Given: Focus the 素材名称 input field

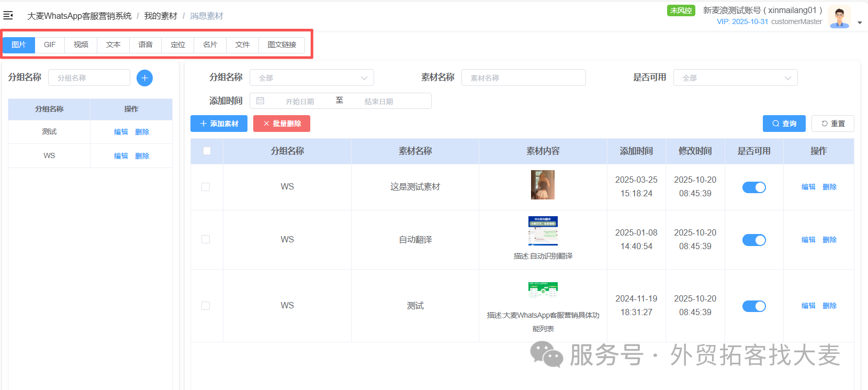Looking at the screenshot, I should 523,77.
